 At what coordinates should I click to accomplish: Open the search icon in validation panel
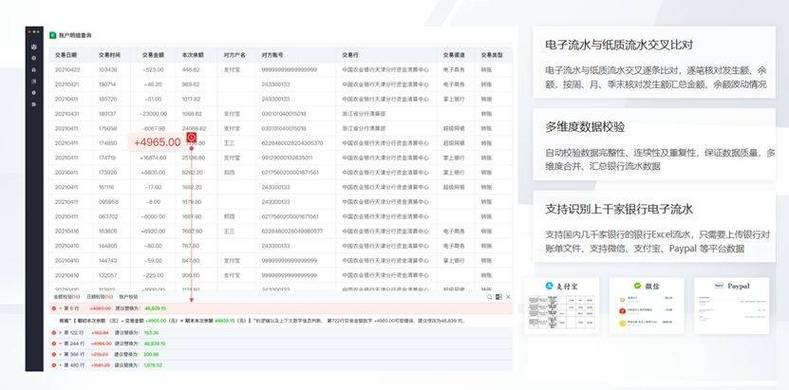pos(490,297)
